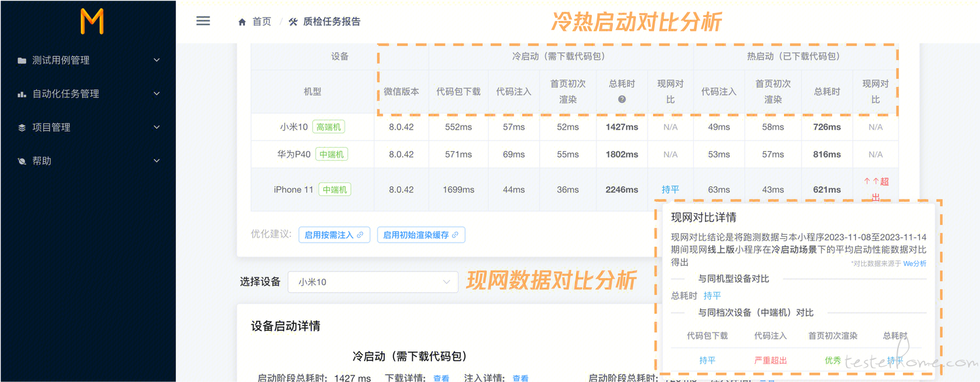This screenshot has height=382, width=980.
Task: Click the green 优秀 result in popup
Action: click(833, 360)
